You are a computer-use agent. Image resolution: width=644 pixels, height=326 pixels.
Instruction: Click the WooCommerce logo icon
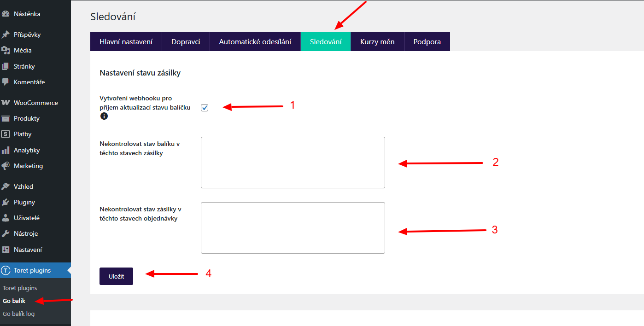[6, 103]
